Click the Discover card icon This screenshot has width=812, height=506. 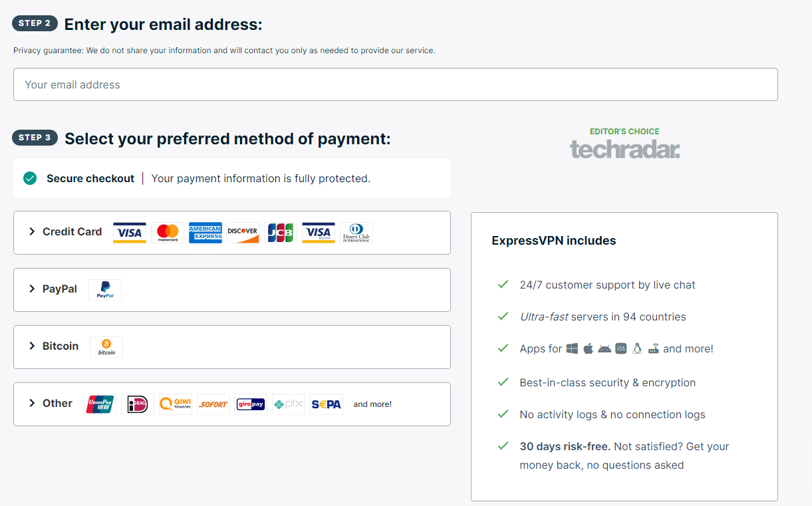[243, 233]
